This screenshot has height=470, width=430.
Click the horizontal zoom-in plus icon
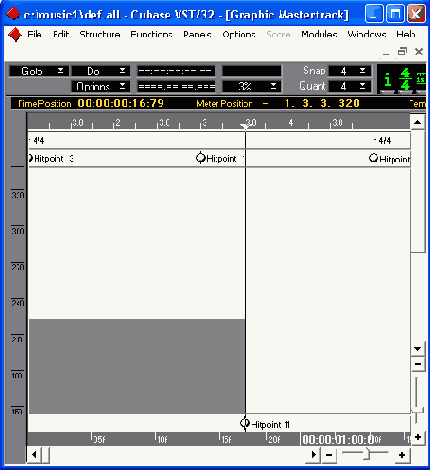click(x=402, y=455)
